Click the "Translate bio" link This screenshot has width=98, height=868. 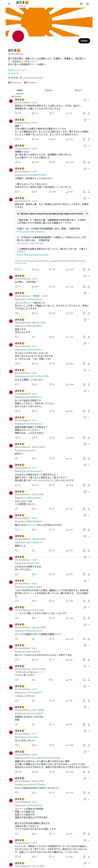pyautogui.click(x=14, y=73)
